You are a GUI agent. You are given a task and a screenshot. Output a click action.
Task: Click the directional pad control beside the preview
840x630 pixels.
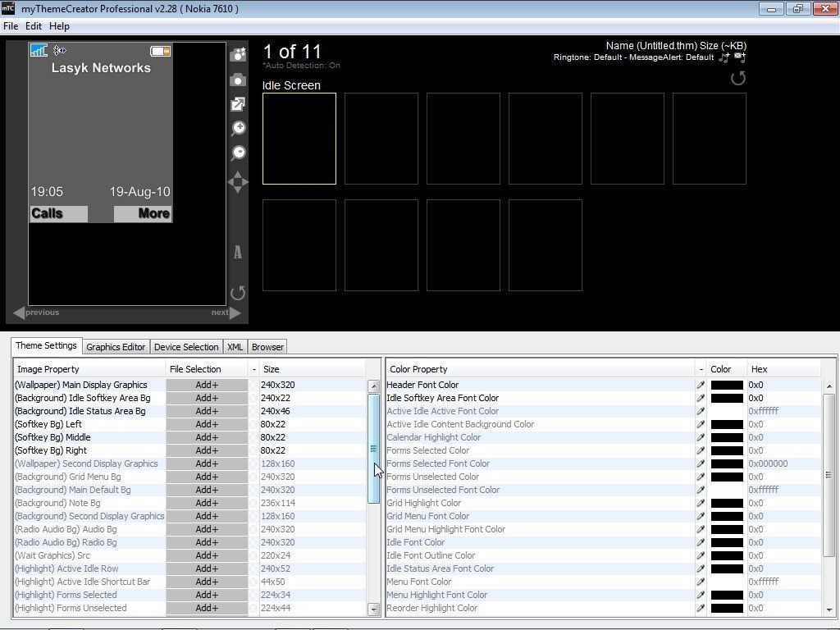click(x=238, y=182)
